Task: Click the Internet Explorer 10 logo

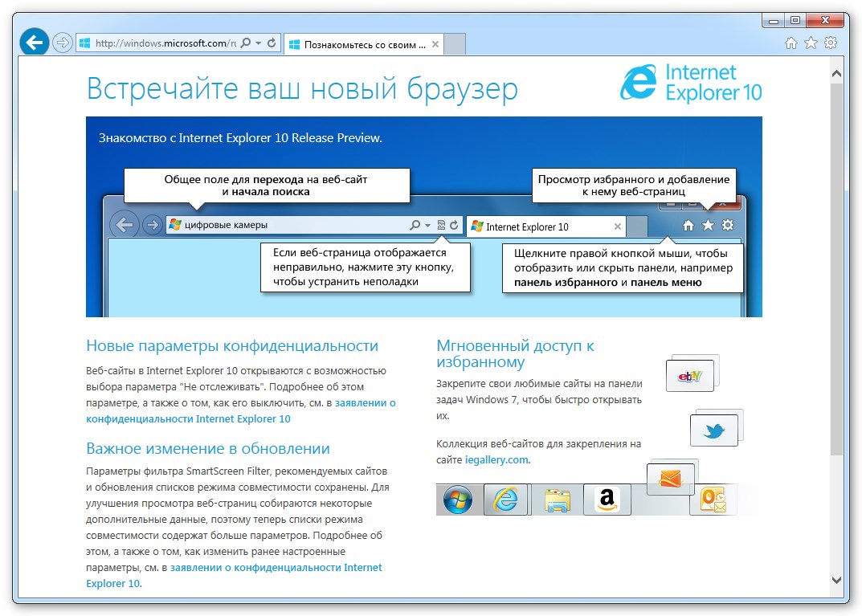Action: (x=691, y=83)
